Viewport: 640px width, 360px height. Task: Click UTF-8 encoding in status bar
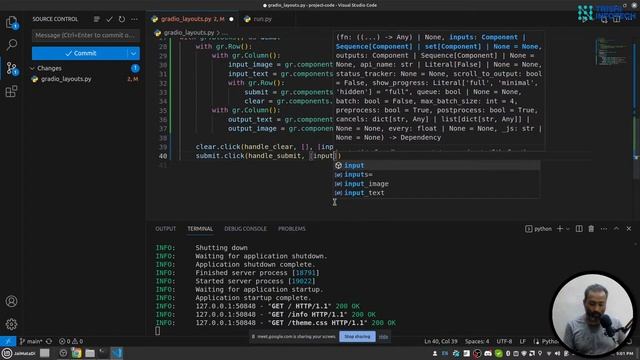pyautogui.click(x=504, y=341)
